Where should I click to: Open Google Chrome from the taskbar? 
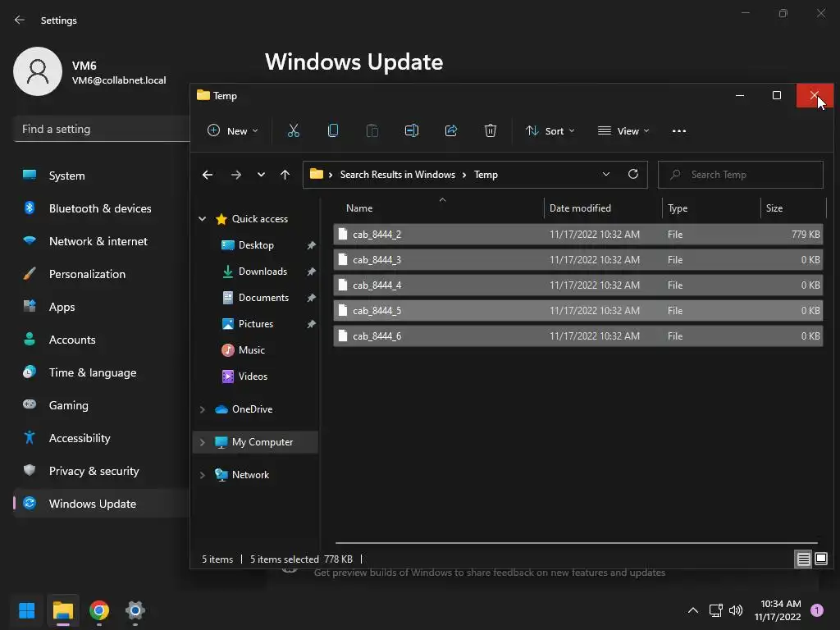(99, 610)
